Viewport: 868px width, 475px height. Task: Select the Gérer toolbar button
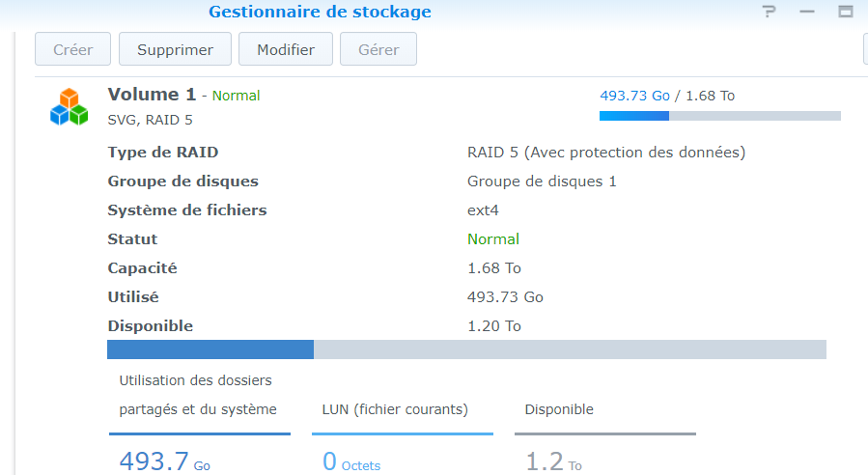[x=378, y=49]
